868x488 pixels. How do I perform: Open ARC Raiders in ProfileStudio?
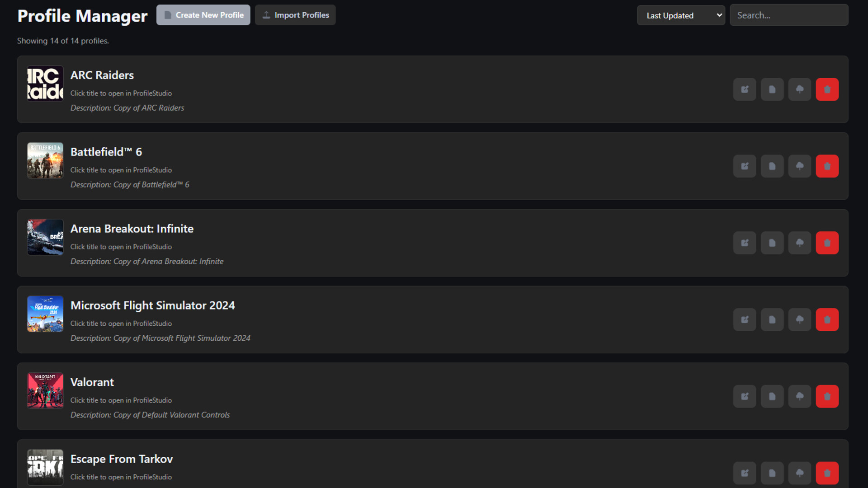click(102, 75)
